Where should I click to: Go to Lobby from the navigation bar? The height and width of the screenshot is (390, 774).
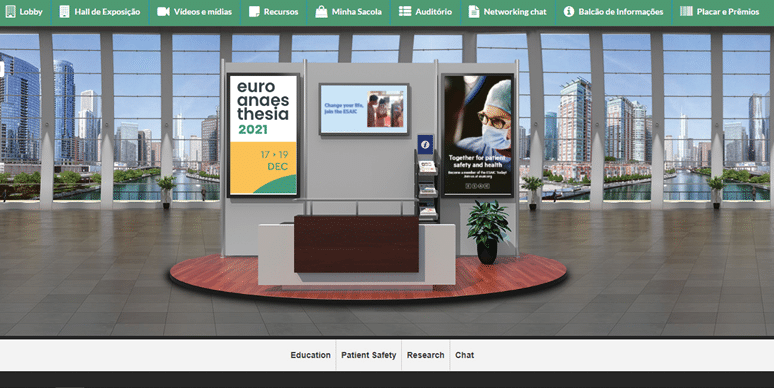point(24,12)
